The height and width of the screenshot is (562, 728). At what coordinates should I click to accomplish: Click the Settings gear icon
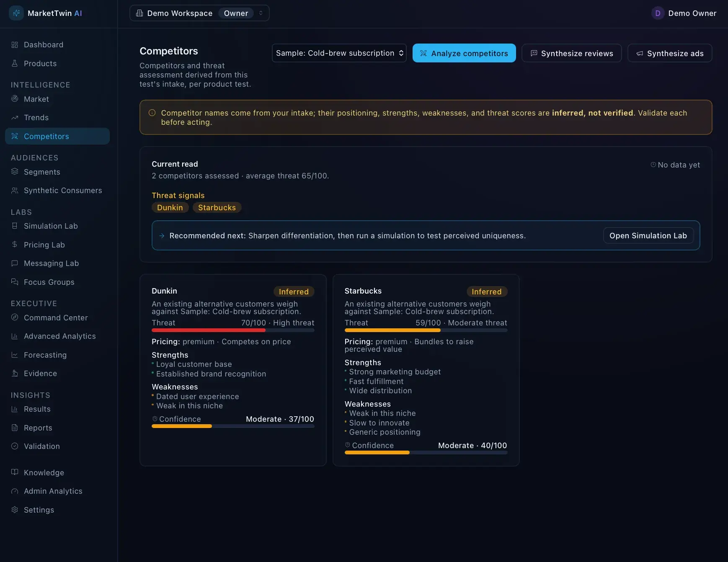[x=15, y=510]
